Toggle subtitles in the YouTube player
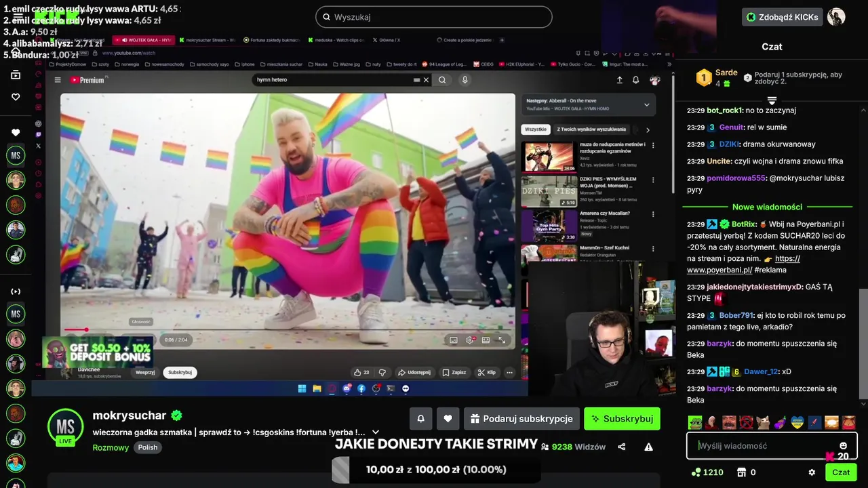 click(454, 340)
